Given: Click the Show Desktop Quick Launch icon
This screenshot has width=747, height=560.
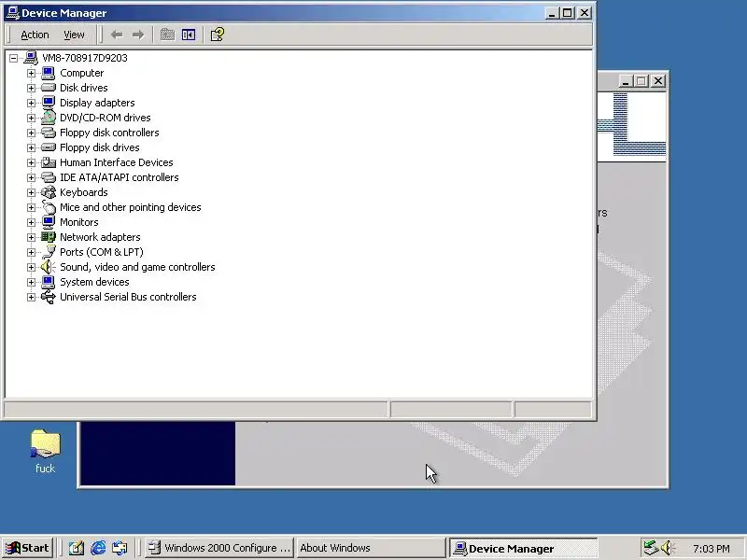Looking at the screenshot, I should [77, 548].
